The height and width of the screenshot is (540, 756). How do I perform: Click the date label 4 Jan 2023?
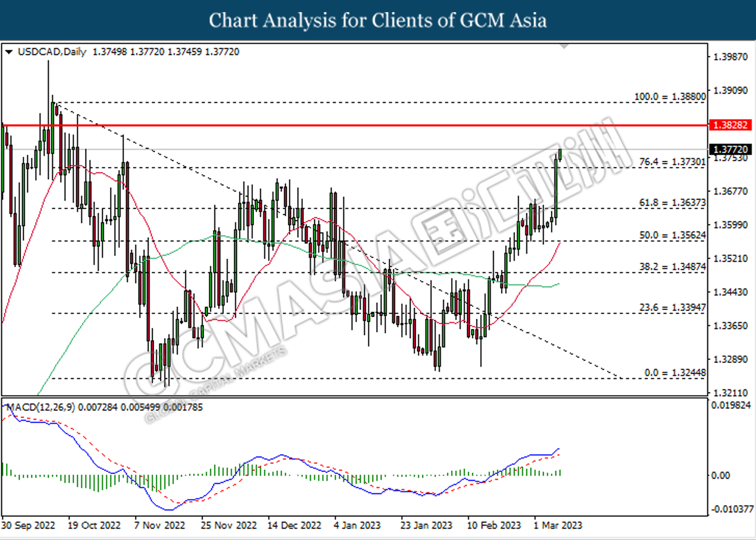point(357,525)
